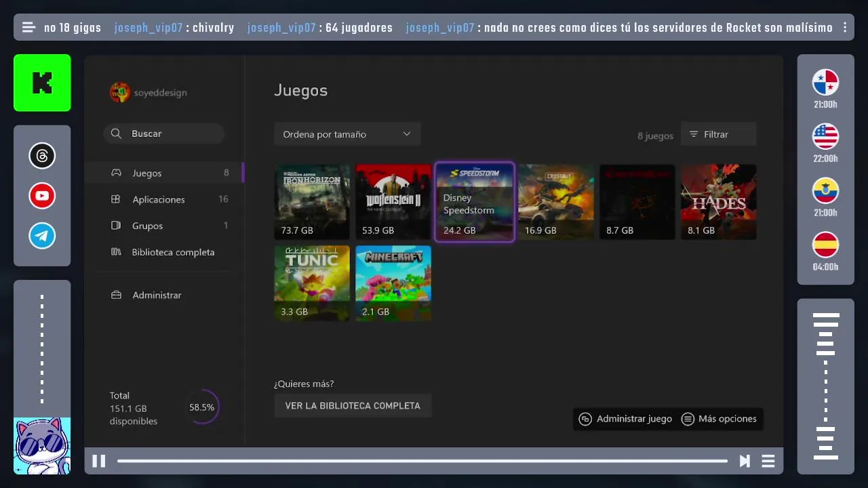Click the United States flag 22:00h
Image resolution: width=868 pixels, height=488 pixels.
coord(825,136)
